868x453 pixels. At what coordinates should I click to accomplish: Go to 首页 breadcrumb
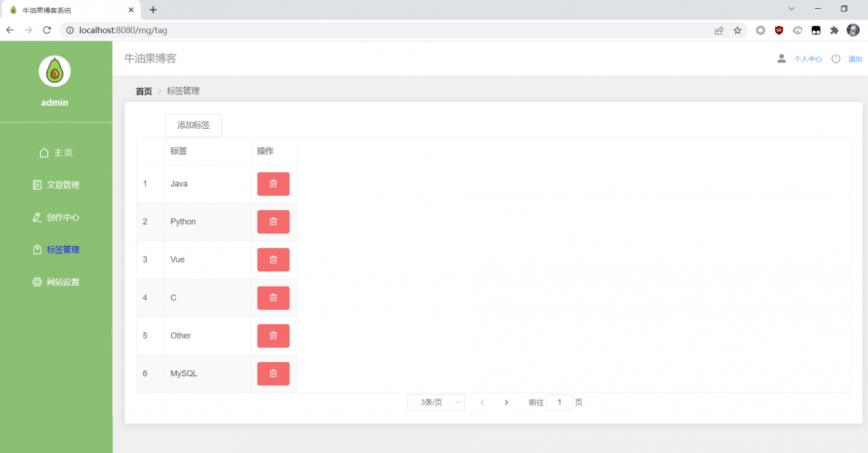[x=144, y=91]
